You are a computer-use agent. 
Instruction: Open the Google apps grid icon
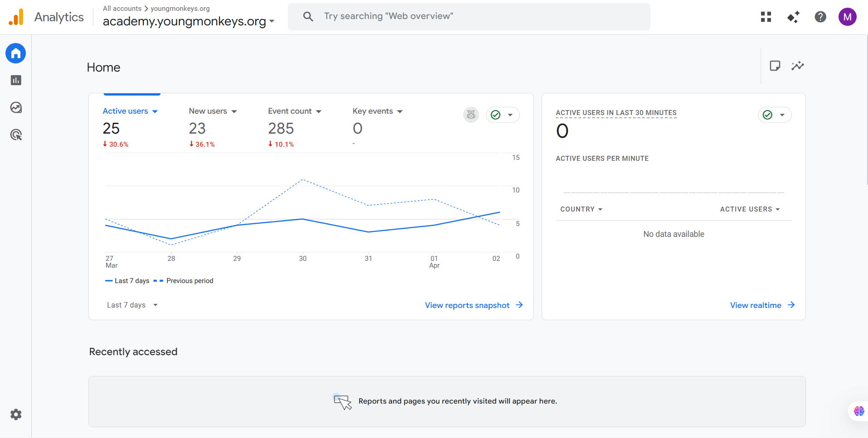[766, 17]
